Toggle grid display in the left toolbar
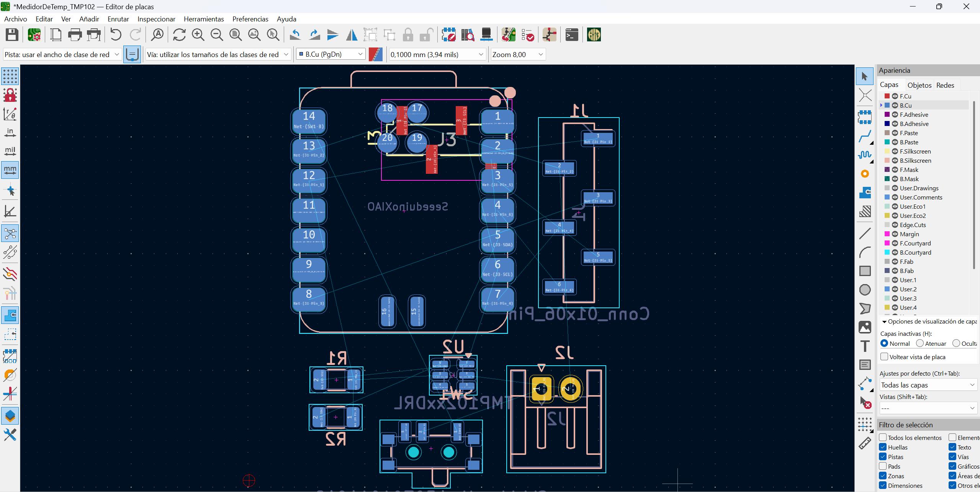The image size is (980, 492). coord(10,76)
